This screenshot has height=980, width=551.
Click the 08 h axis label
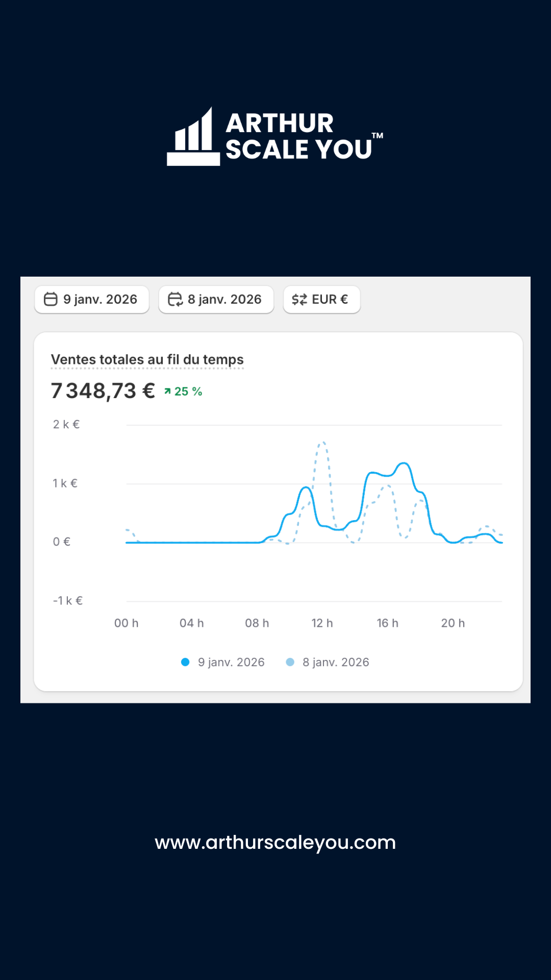pyautogui.click(x=257, y=623)
